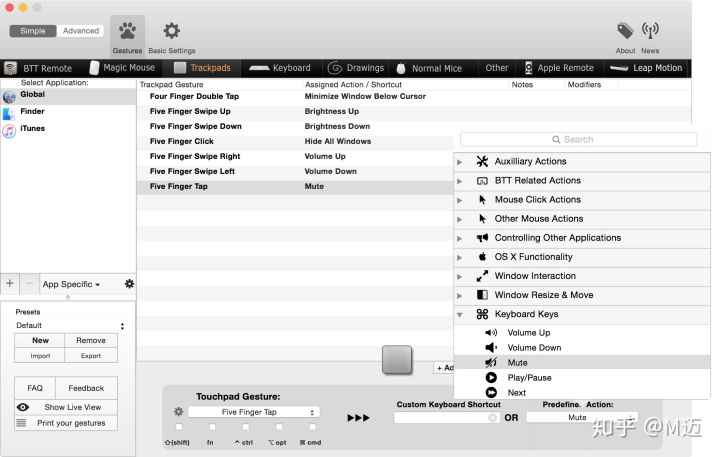Click the Volume Down speaker icon
Viewport: 720px width, 457px height.
pos(491,348)
